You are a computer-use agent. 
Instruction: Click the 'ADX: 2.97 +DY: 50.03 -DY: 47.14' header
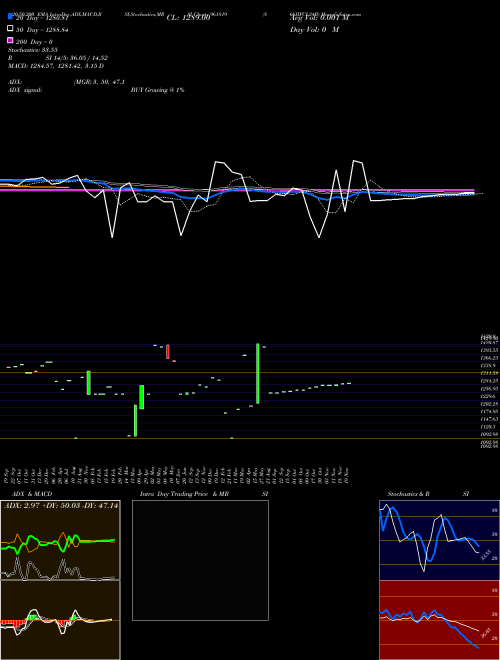[x=61, y=505]
